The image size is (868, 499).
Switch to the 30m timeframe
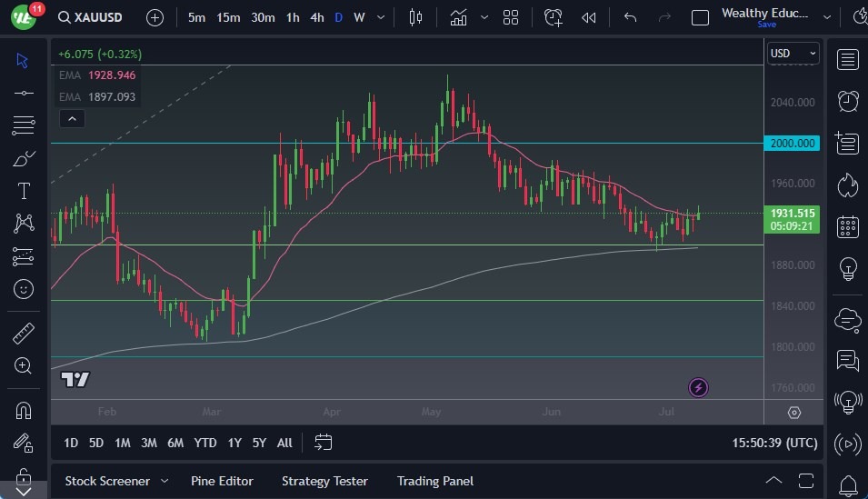click(263, 17)
